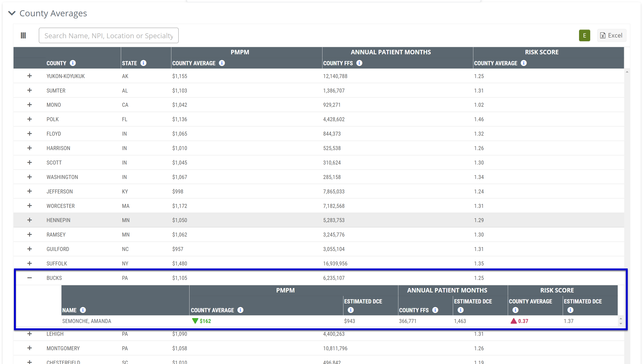Expand the JEFFERSON row
Image resolution: width=644 pixels, height=364 pixels.
coord(30,191)
